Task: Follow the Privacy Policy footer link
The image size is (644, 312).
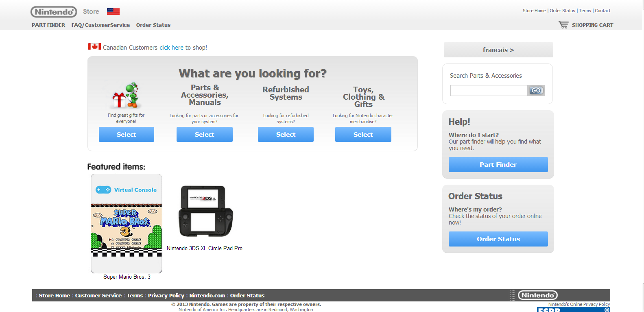Action: coord(166,296)
